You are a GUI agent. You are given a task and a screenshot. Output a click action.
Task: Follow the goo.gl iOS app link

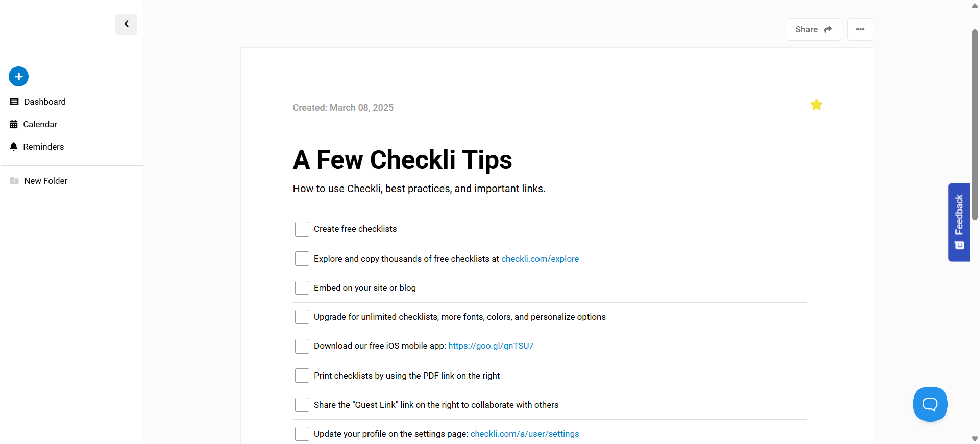(x=490, y=346)
